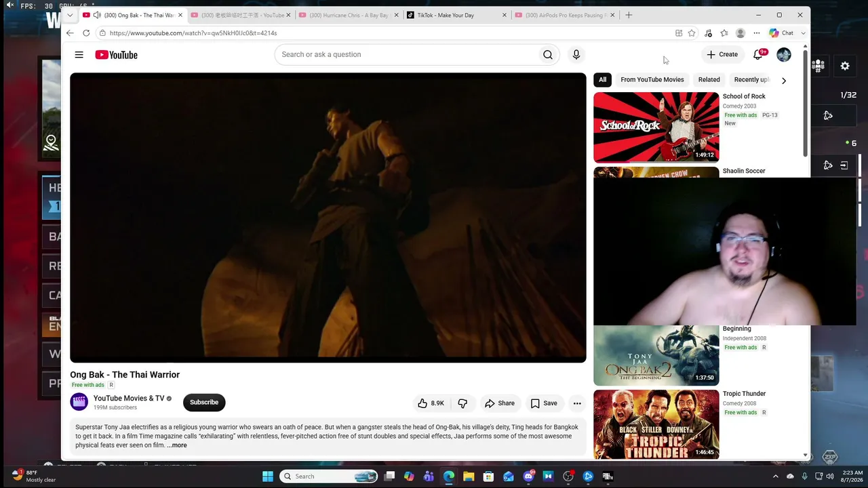Like the Ong Bak video
Viewport: 868px width, 488px height.
tap(431, 403)
